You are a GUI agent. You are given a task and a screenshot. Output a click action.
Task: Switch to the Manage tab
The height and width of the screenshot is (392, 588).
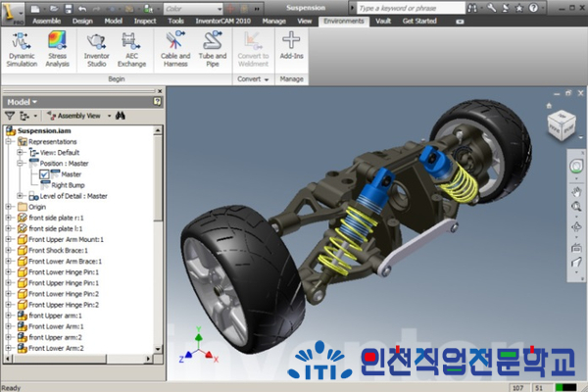coord(274,21)
